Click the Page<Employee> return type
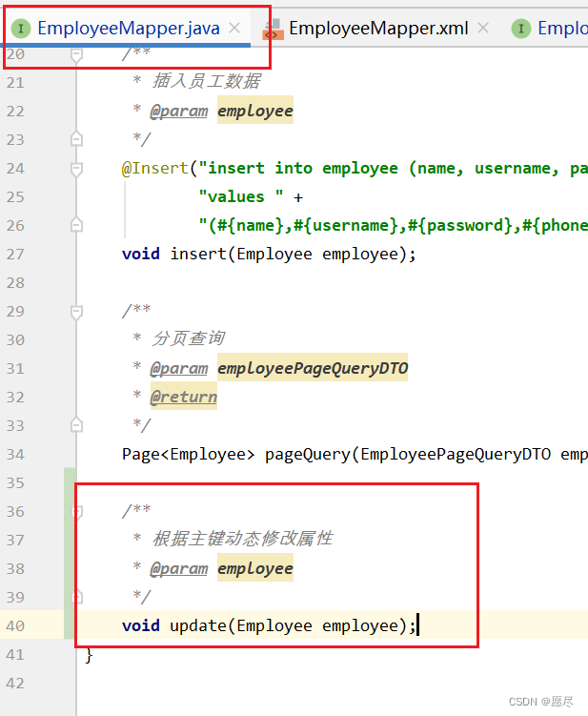Screen dimensions: 588x716 pyautogui.click(x=188, y=455)
